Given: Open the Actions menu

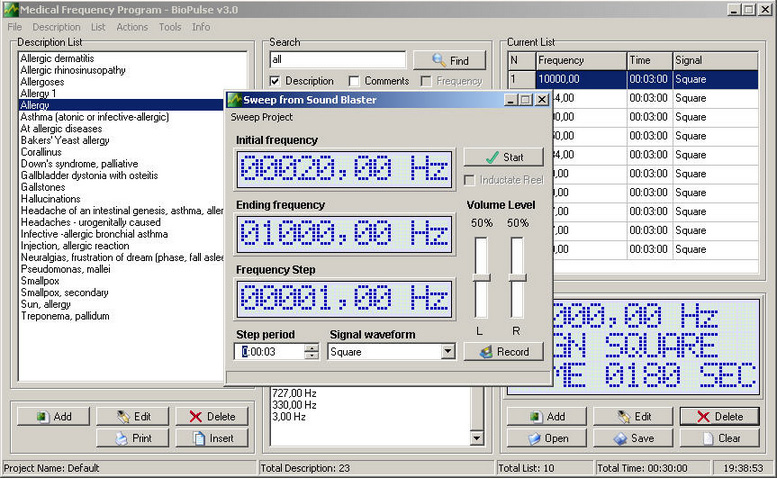Looking at the screenshot, I should (x=132, y=27).
